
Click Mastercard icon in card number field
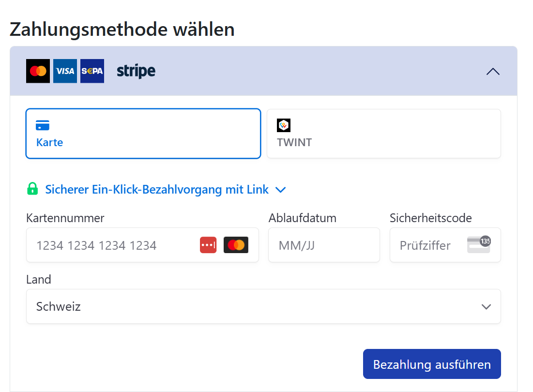236,245
